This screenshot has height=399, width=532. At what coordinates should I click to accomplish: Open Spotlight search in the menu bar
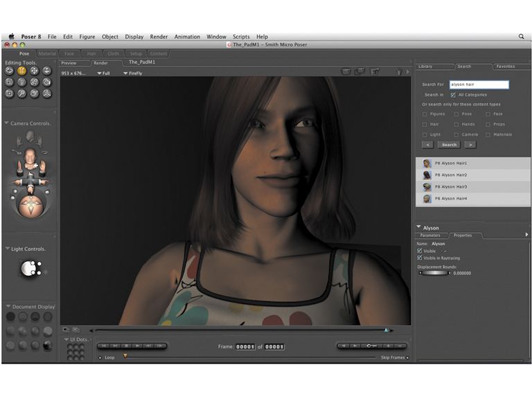pos(521,37)
